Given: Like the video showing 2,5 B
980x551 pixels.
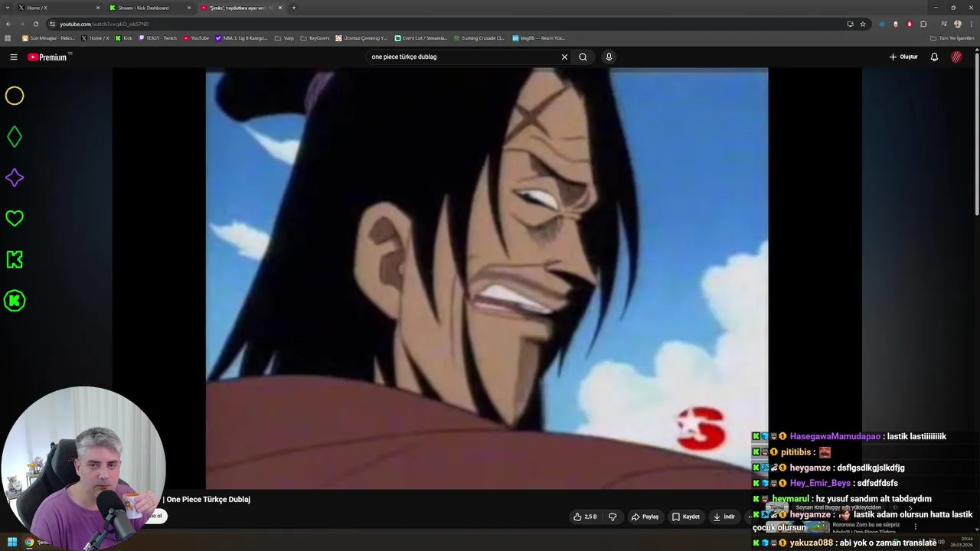Looking at the screenshot, I should point(585,517).
